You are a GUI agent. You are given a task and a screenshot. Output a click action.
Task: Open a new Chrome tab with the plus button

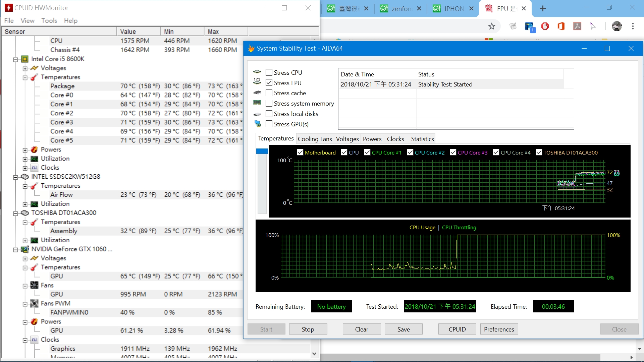point(543,9)
